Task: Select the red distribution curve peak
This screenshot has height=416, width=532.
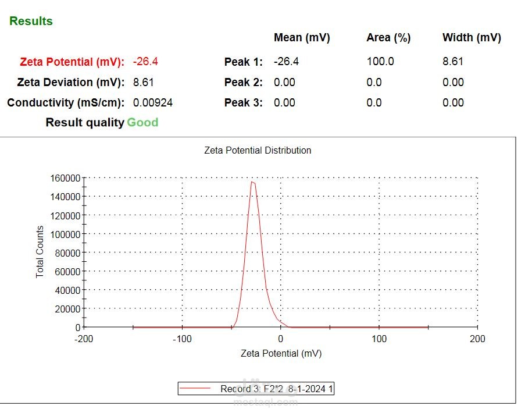Action: [253, 182]
